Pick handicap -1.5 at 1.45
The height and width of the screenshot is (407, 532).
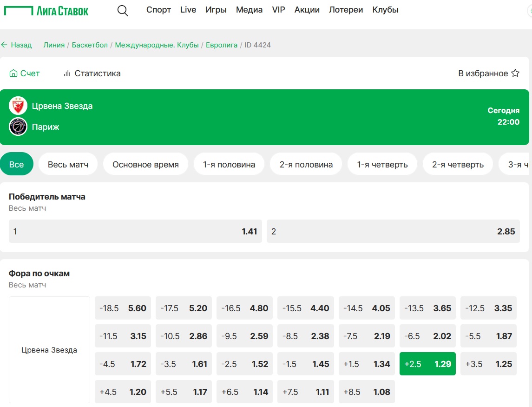[306, 364]
